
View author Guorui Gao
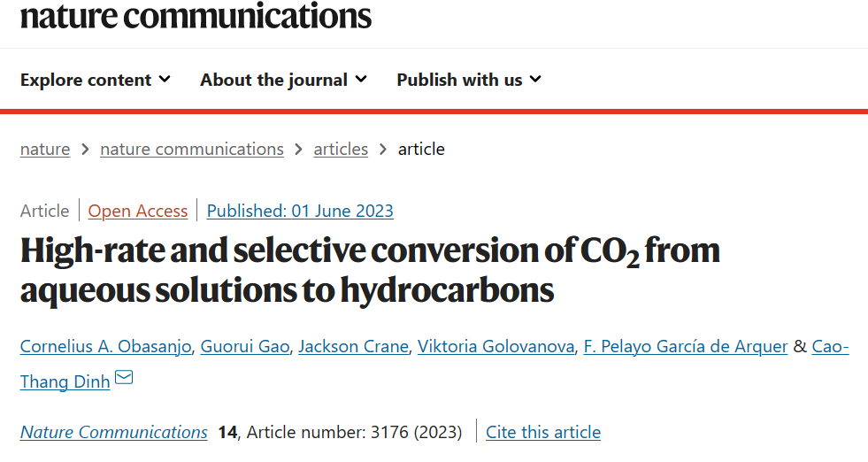(245, 346)
